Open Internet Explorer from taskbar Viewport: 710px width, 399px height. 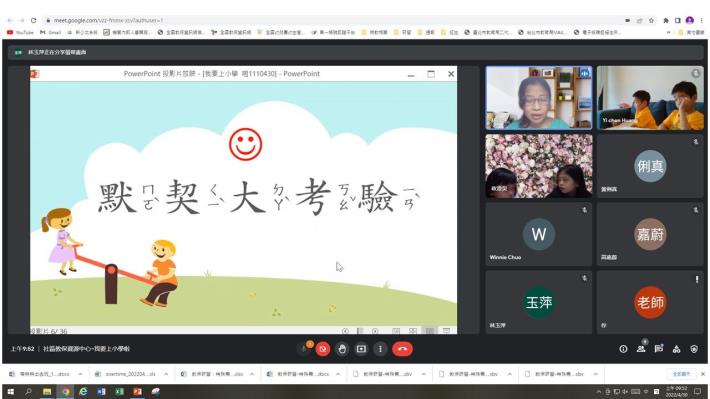pyautogui.click(x=83, y=391)
